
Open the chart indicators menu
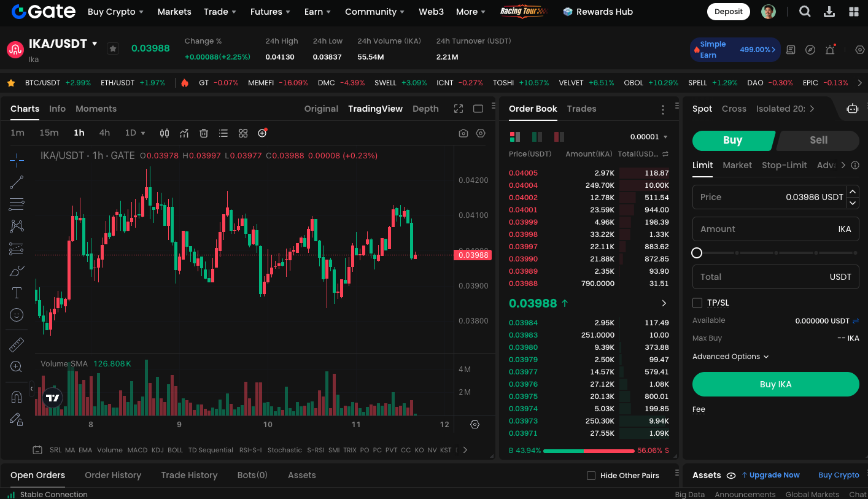pos(184,133)
